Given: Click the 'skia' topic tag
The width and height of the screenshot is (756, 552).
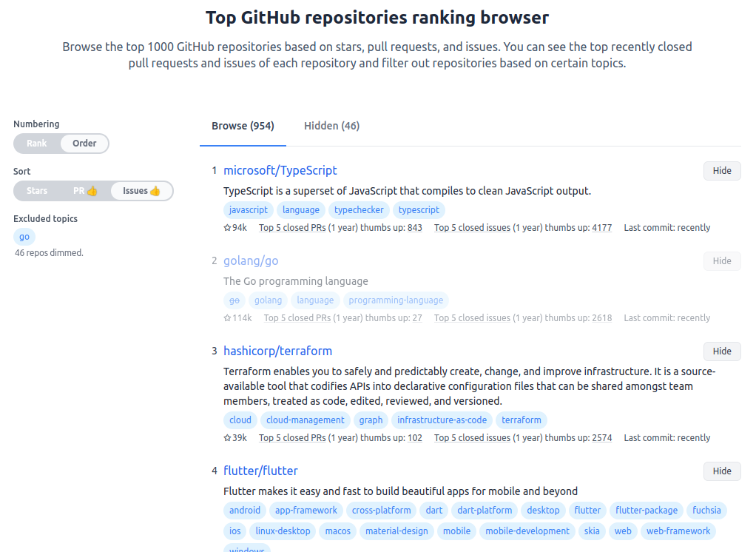Looking at the screenshot, I should click(x=592, y=531).
